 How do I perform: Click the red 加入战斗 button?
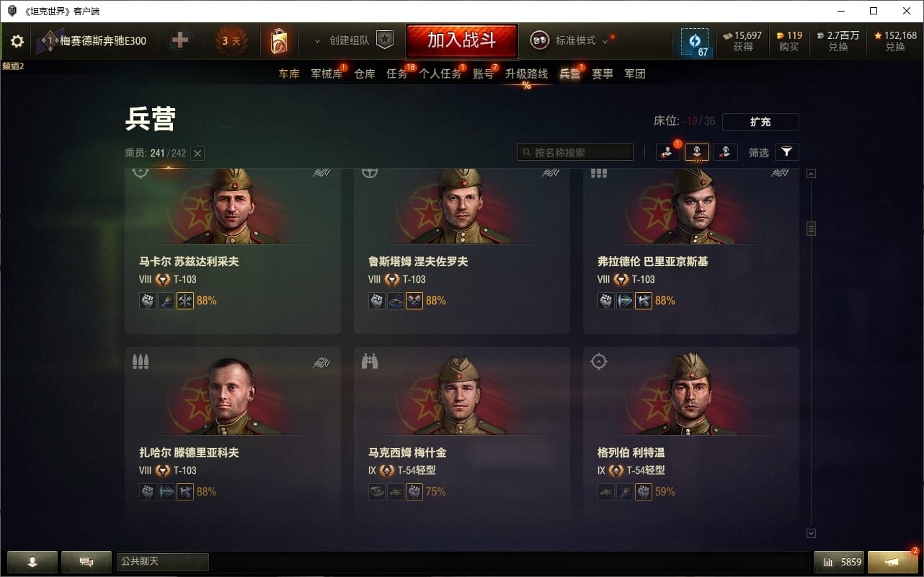(x=461, y=40)
